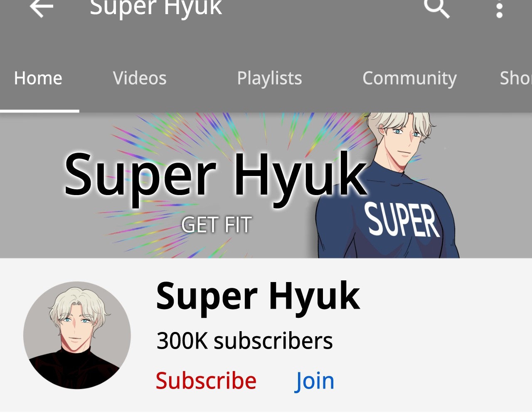Click the 300K subscribers count

244,341
